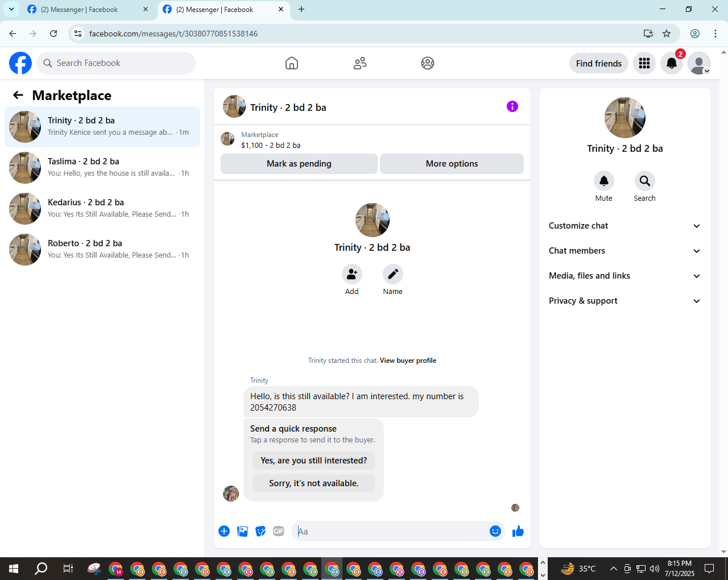Image resolution: width=728 pixels, height=580 pixels.
Task: Reload the page with refresh icon
Action: pos(53,34)
